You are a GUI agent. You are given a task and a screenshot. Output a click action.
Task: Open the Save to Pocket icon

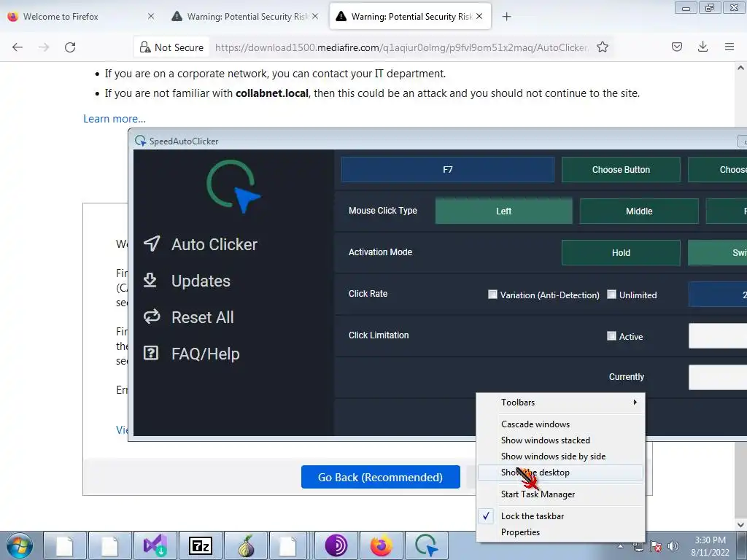click(x=676, y=47)
